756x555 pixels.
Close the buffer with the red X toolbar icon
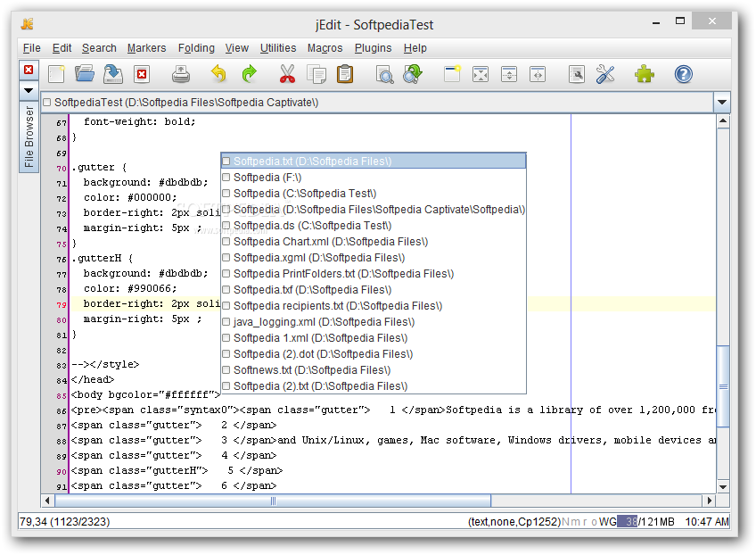pos(142,74)
